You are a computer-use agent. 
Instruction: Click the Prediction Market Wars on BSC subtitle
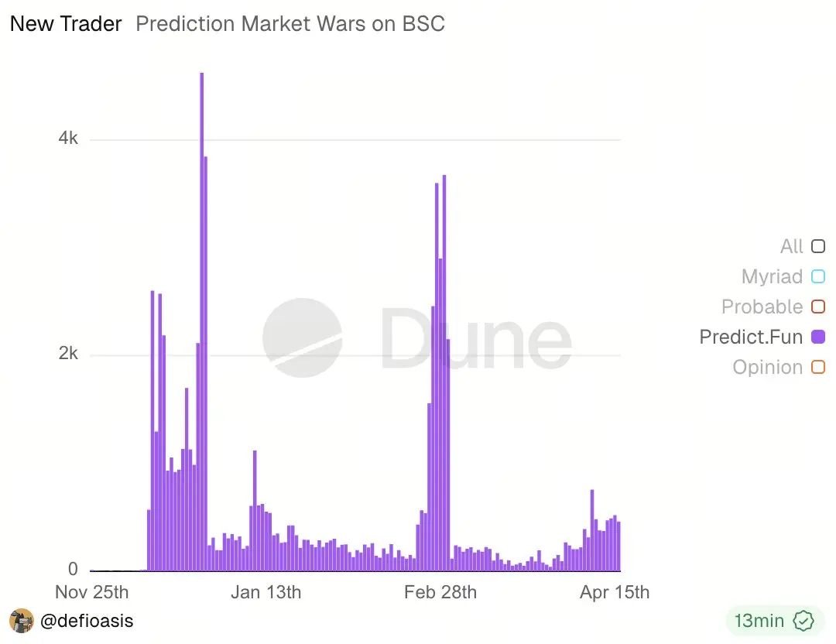pyautogui.click(x=290, y=24)
